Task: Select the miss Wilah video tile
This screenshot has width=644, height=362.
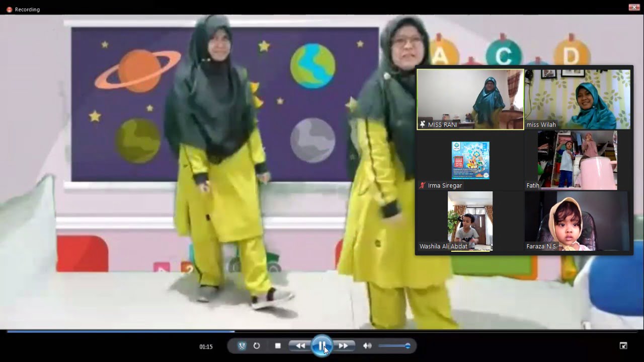Action: click(578, 99)
